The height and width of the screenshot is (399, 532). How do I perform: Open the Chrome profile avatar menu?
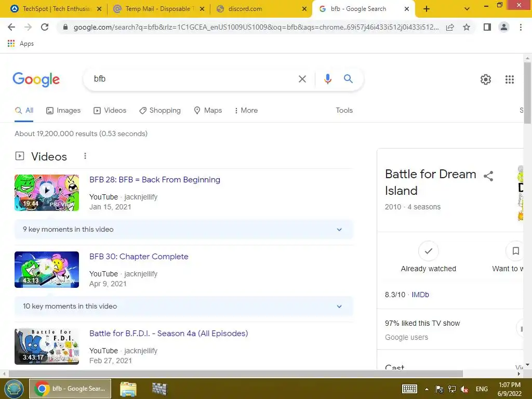[x=504, y=27]
